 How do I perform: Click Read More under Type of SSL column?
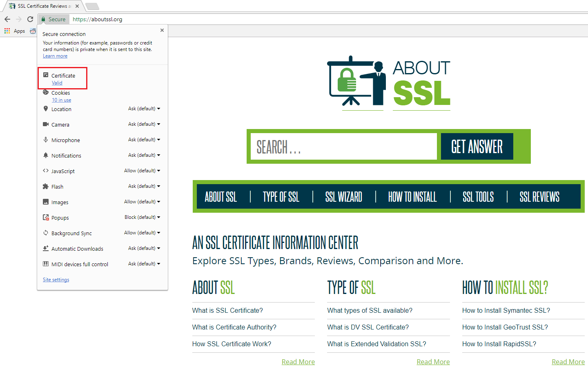pos(433,362)
